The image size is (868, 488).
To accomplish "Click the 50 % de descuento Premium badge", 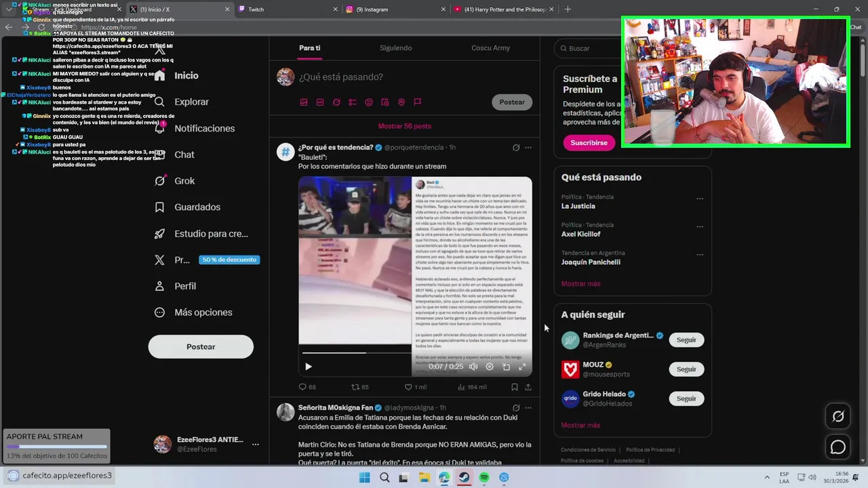I will tap(229, 260).
